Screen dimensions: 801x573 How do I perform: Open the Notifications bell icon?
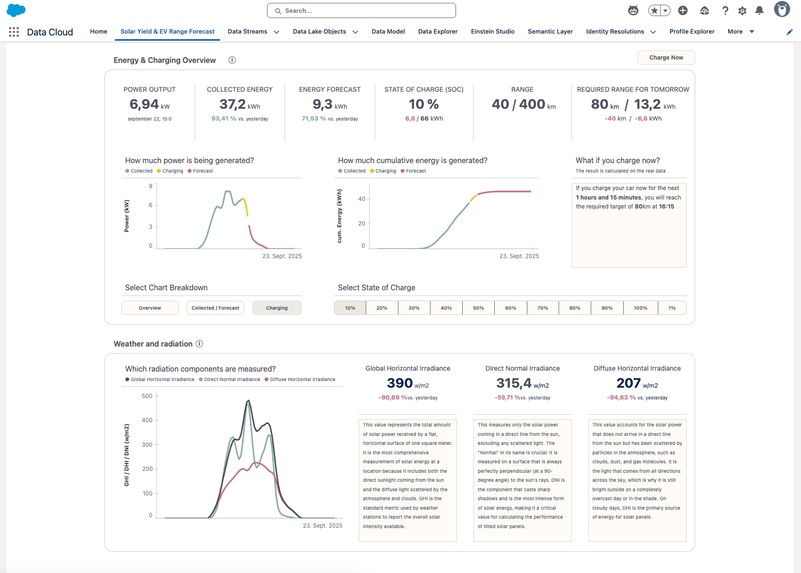(x=760, y=10)
